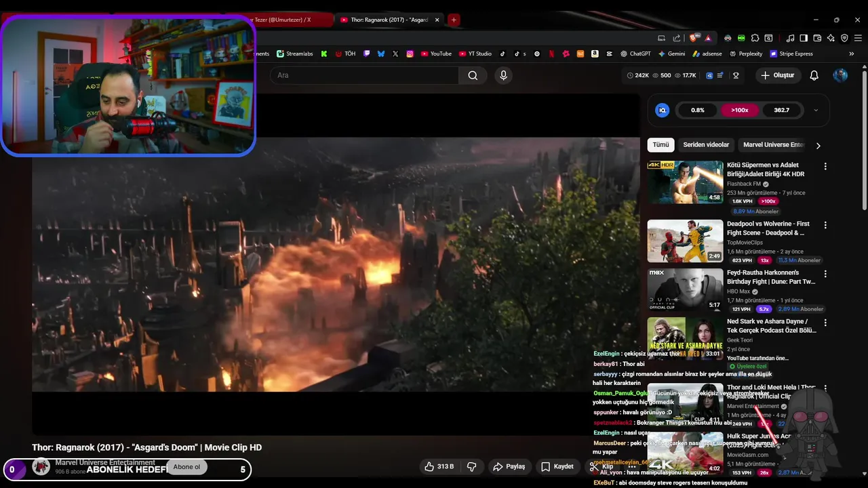
Task: Show more filter chips with right chevron
Action: [x=818, y=145]
